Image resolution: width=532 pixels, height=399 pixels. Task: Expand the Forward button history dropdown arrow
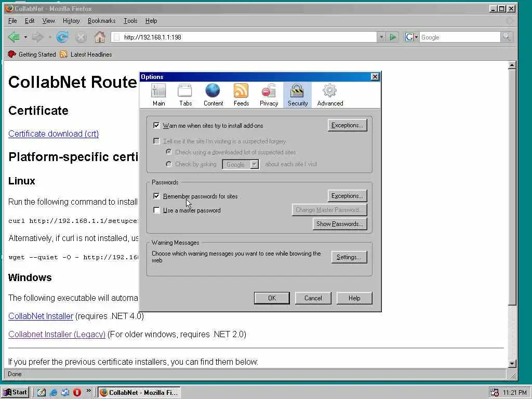(50, 37)
